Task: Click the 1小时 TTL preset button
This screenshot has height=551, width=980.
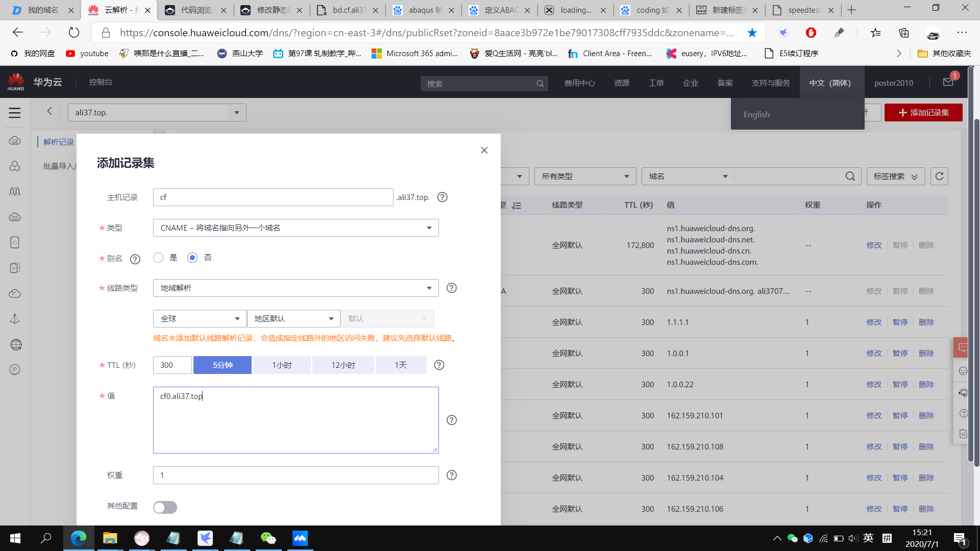Action: click(x=282, y=365)
